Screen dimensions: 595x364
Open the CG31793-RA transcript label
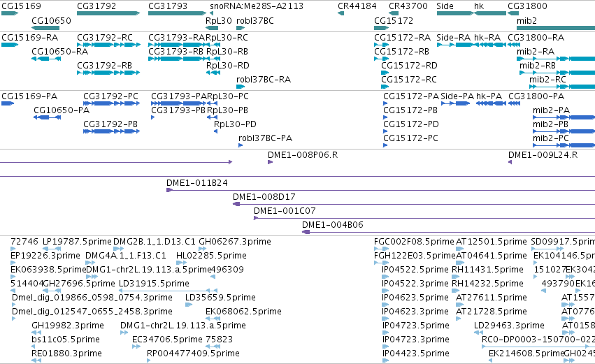pos(176,38)
